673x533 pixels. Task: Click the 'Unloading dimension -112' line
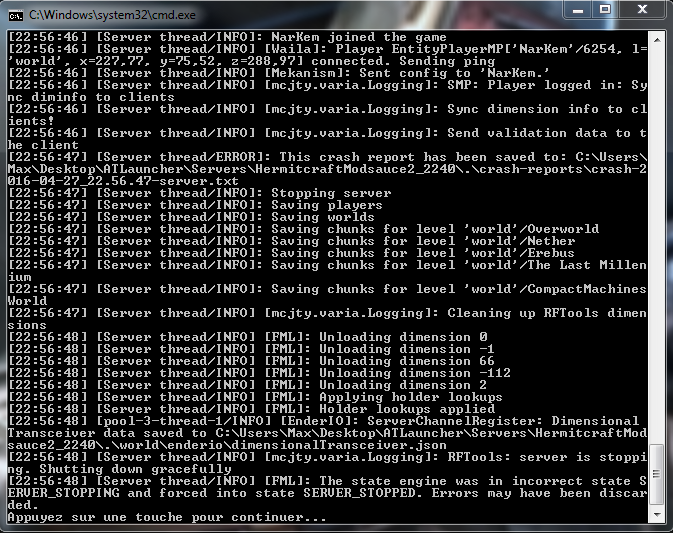click(260, 373)
